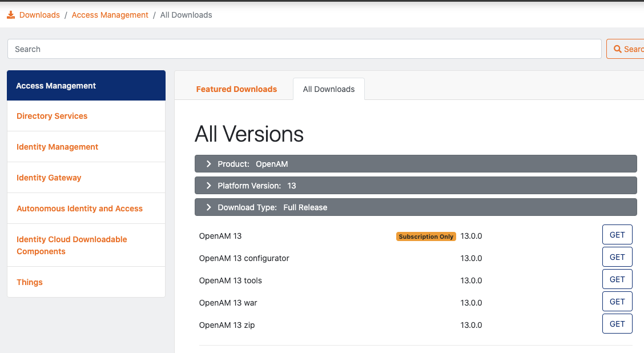Click the magnifier icon on Search button

pos(617,49)
